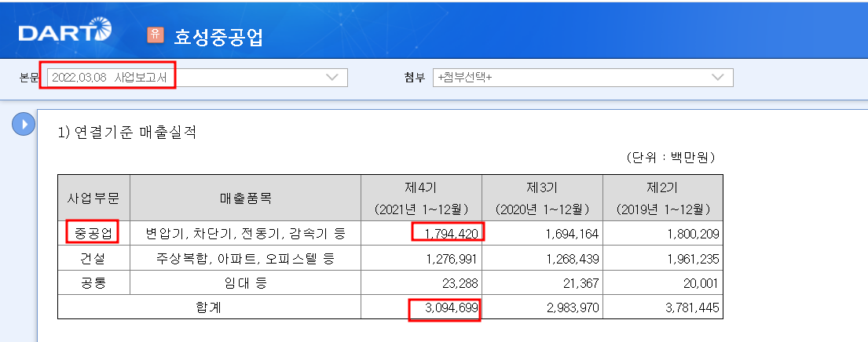Click the orange 유 company-type icon
The width and height of the screenshot is (868, 342).
pos(156,35)
